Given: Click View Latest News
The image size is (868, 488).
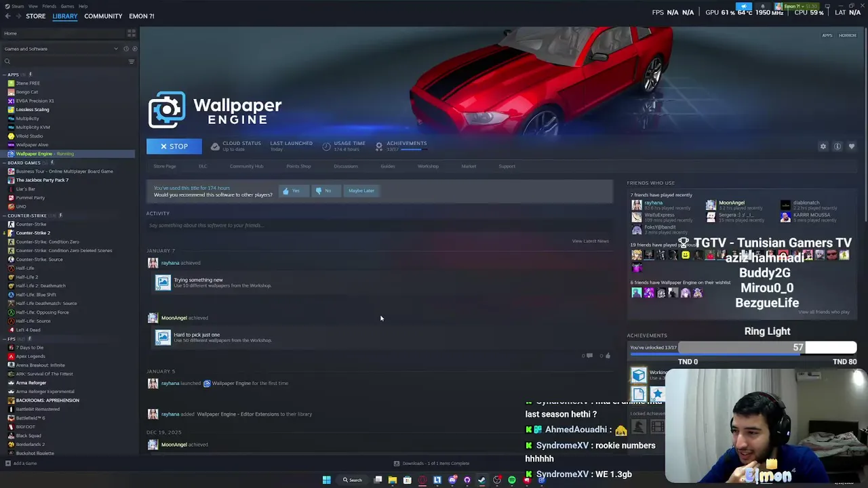Looking at the screenshot, I should point(590,241).
